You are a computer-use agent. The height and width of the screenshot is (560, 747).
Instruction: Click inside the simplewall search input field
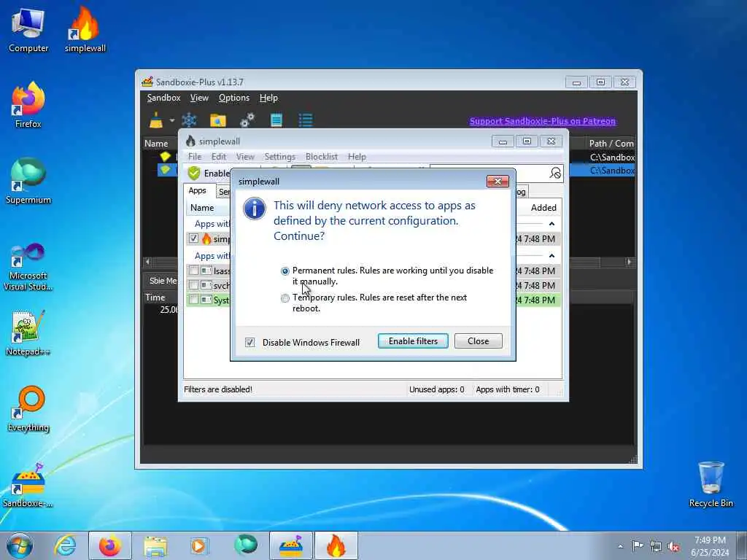489,173
